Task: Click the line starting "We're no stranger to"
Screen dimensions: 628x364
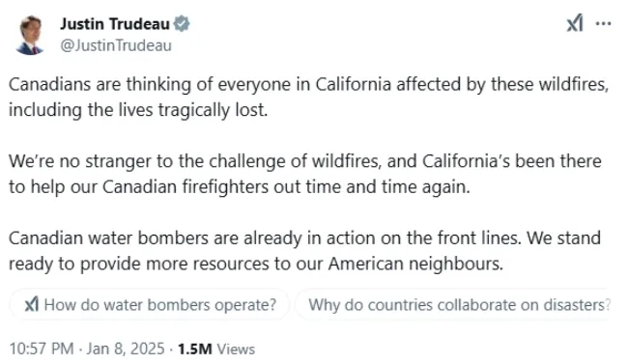Action: click(x=305, y=161)
